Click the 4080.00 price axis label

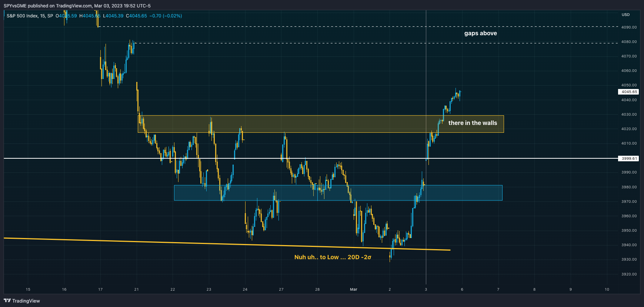click(x=629, y=42)
